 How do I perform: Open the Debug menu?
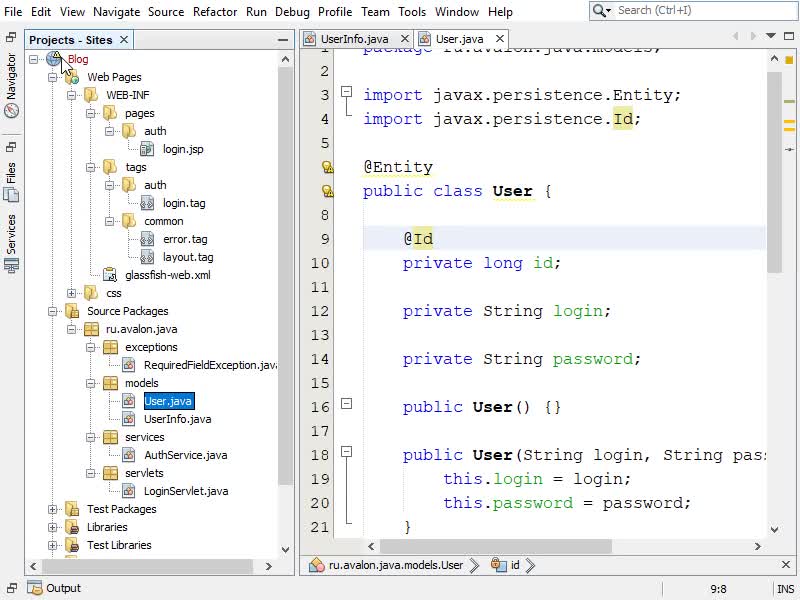(x=292, y=11)
